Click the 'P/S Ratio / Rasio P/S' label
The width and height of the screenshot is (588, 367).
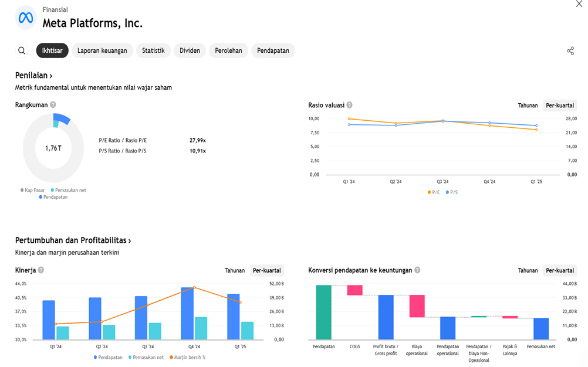[x=123, y=151]
